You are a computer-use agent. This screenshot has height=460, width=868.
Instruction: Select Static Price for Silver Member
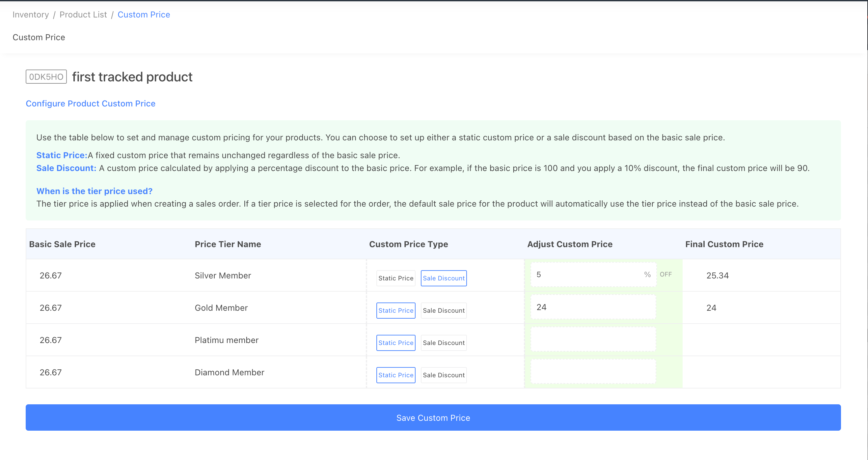pyautogui.click(x=395, y=278)
